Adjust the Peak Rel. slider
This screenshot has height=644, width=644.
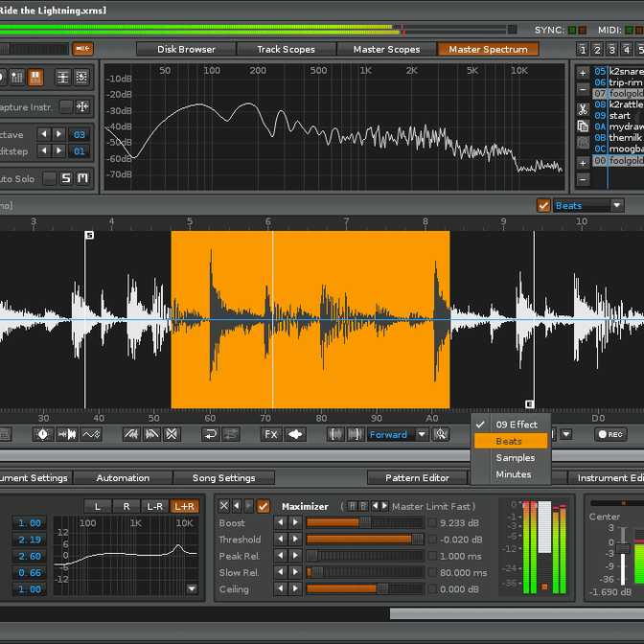tap(365, 556)
